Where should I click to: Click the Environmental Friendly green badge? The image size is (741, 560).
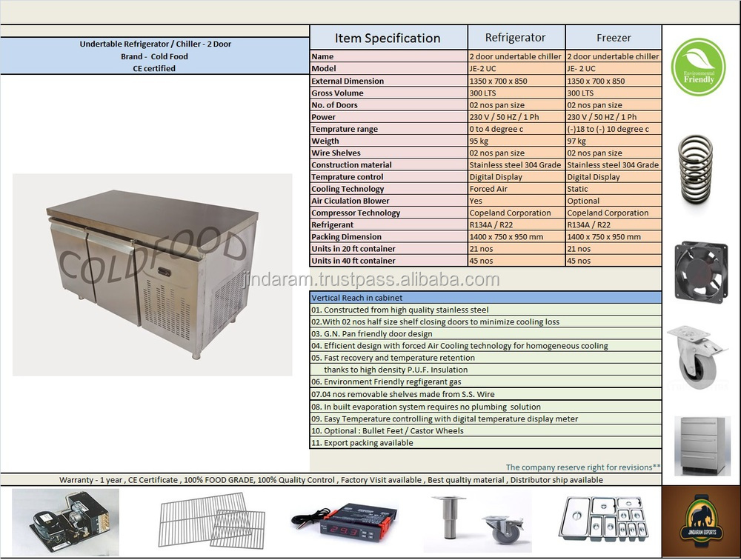click(699, 67)
